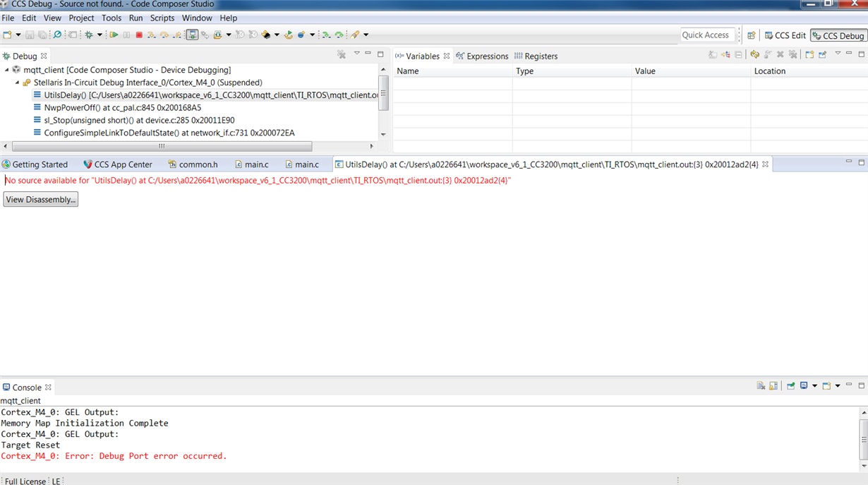868x485 pixels.
Task: Open the Debug launch dropdown arrow
Action: pos(100,35)
